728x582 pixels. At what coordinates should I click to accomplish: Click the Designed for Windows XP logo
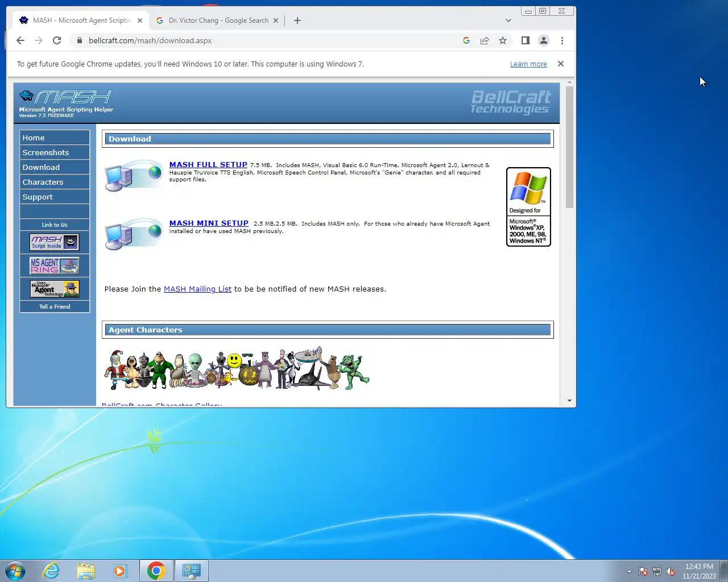click(528, 207)
